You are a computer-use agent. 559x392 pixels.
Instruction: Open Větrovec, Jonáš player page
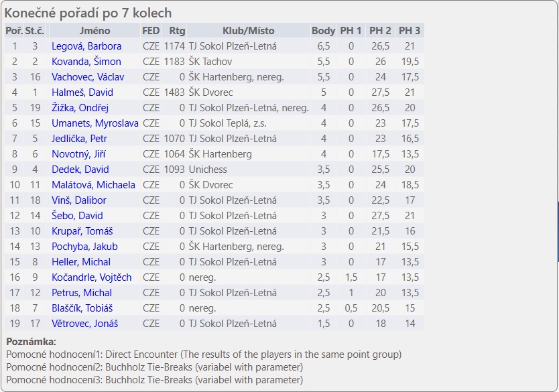tap(84, 324)
